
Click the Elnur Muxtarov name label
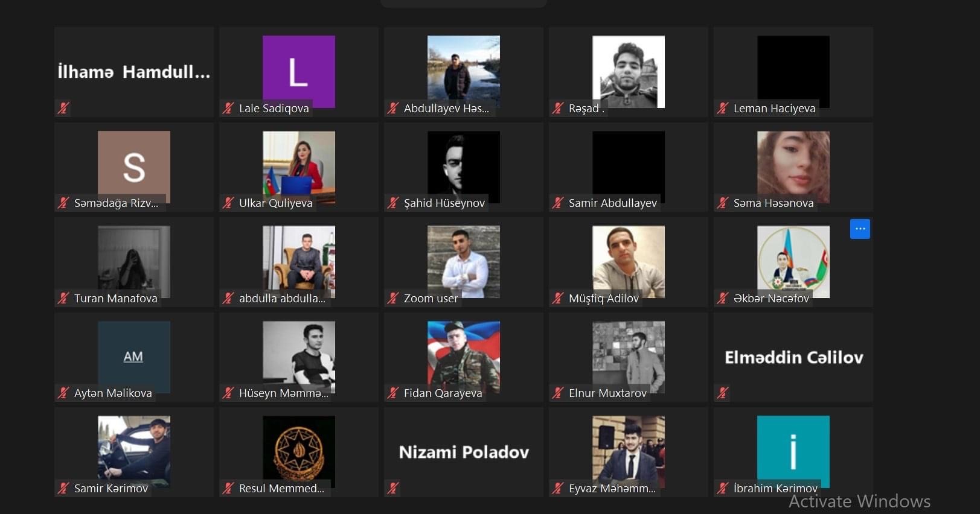click(607, 393)
